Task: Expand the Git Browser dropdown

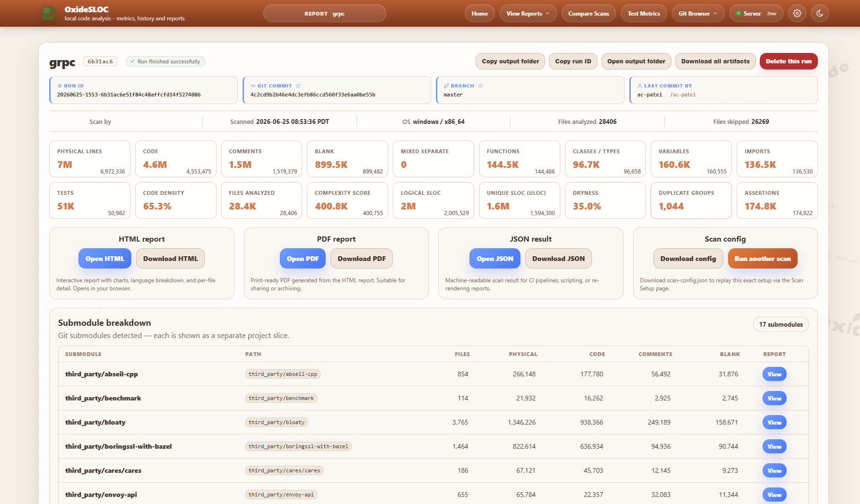Action: pos(698,13)
